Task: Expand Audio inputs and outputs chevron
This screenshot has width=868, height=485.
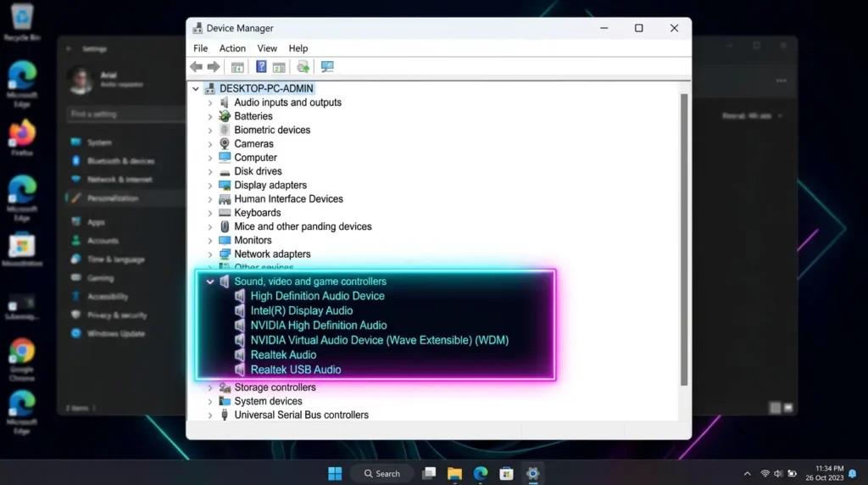Action: coord(210,103)
